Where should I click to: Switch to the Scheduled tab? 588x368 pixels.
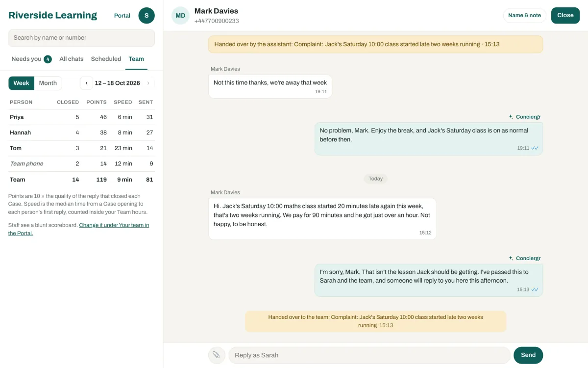click(106, 59)
